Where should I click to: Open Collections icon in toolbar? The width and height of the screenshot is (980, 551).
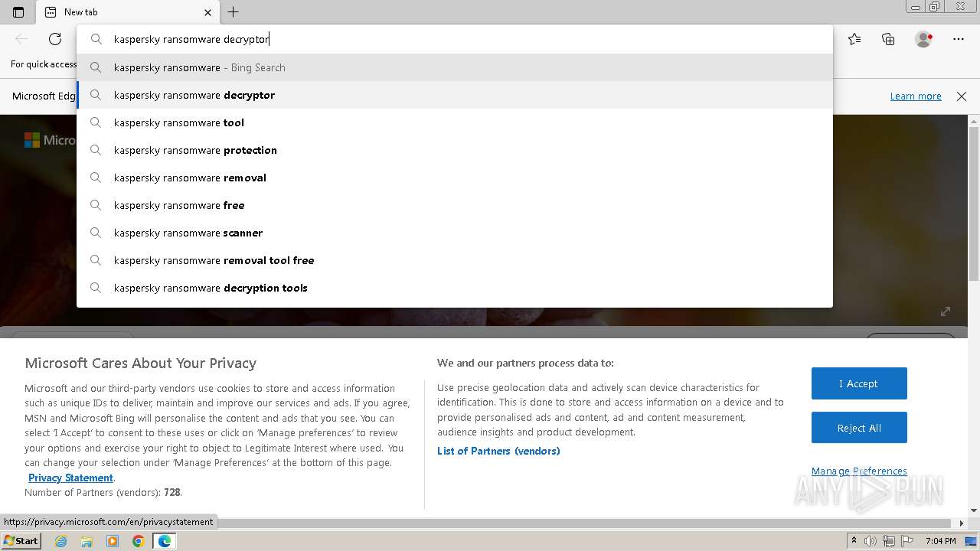click(888, 39)
